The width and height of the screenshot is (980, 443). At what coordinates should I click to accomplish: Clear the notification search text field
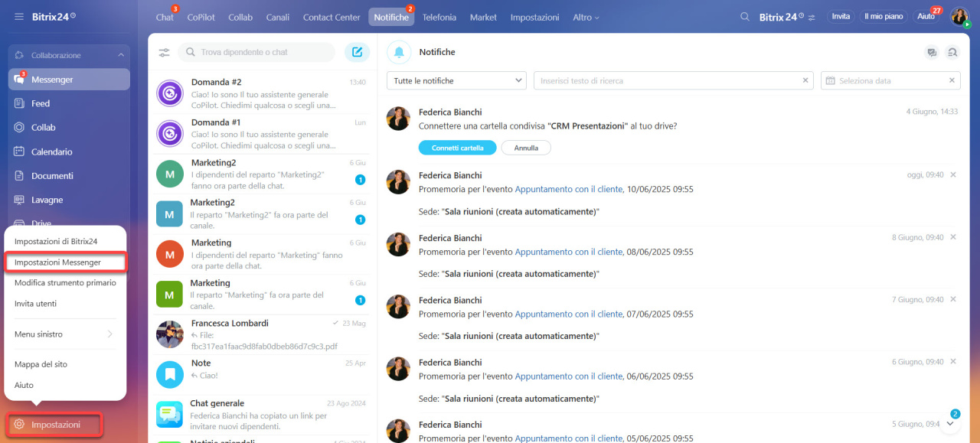[805, 80]
